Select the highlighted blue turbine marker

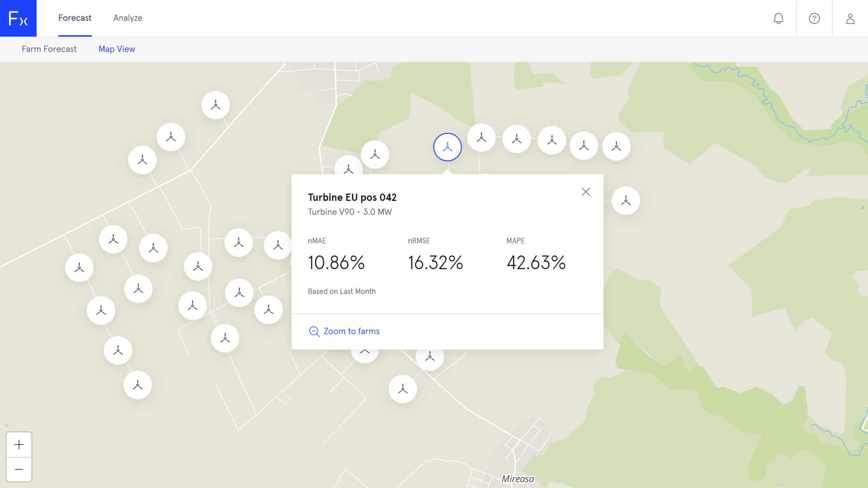coord(448,147)
